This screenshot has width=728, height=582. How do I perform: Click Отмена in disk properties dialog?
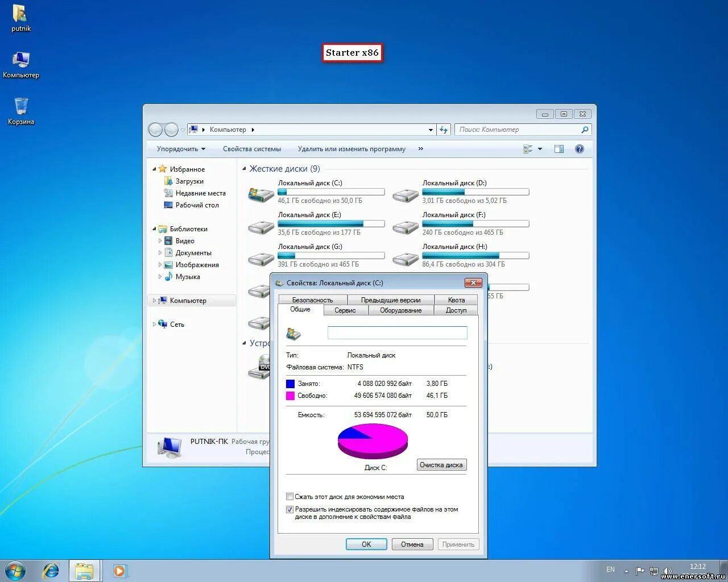pos(412,544)
